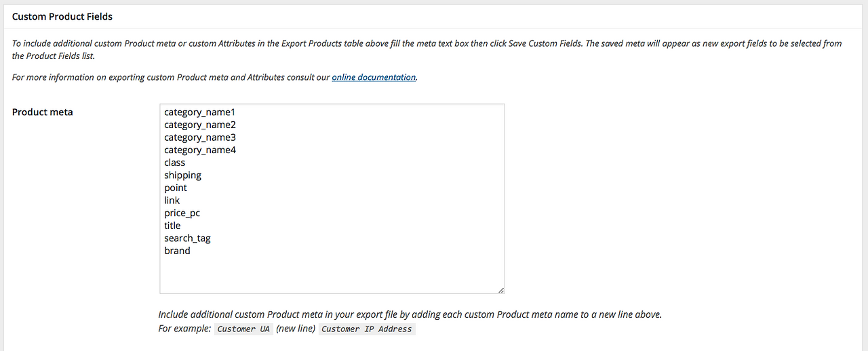The height and width of the screenshot is (351, 868).
Task: Click the textarea resize grip handle
Action: click(x=500, y=290)
